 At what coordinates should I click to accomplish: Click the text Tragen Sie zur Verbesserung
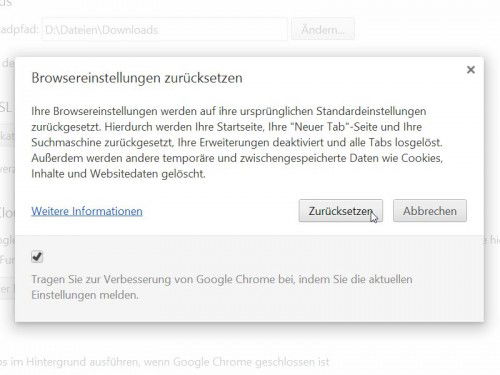pos(101,279)
